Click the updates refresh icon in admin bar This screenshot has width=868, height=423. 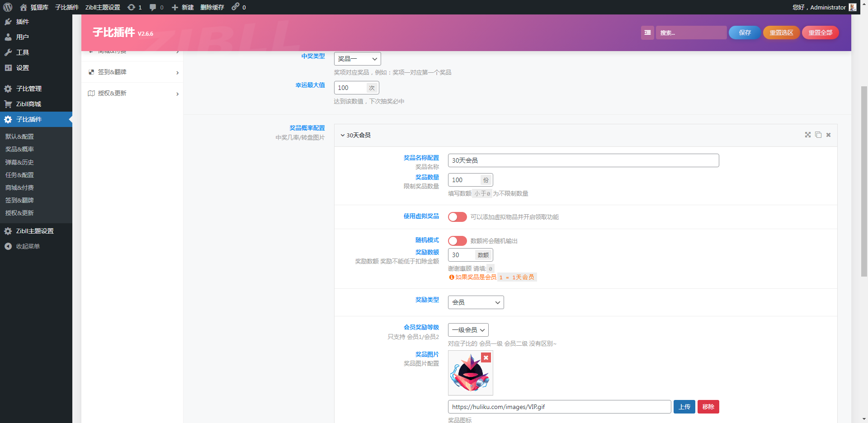[131, 7]
